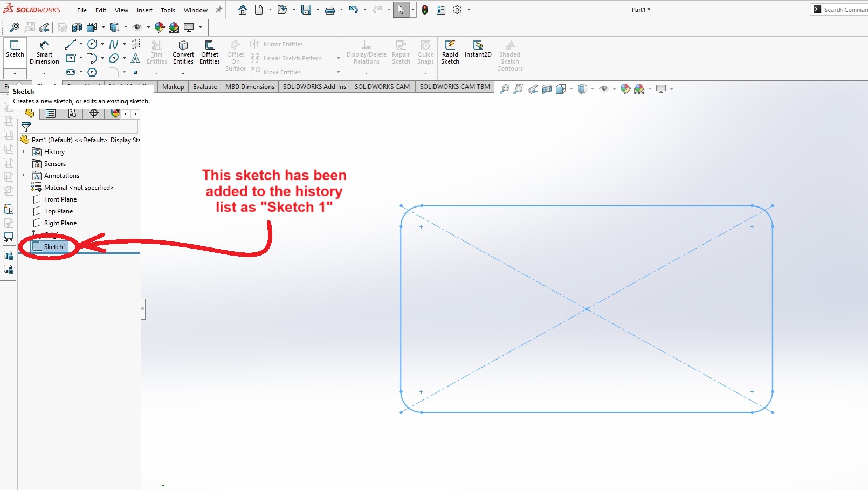This screenshot has width=868, height=490.
Task: Pin the menu bar with pushpin
Action: (219, 10)
